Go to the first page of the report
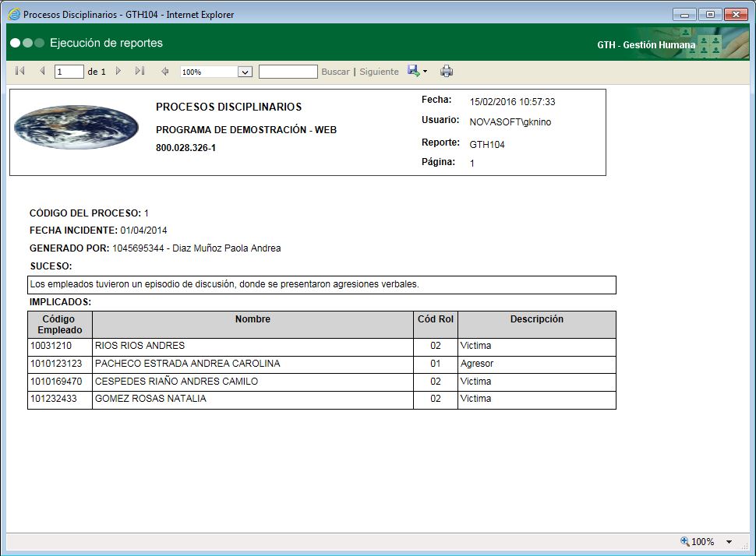This screenshot has width=756, height=556. pyautogui.click(x=19, y=71)
